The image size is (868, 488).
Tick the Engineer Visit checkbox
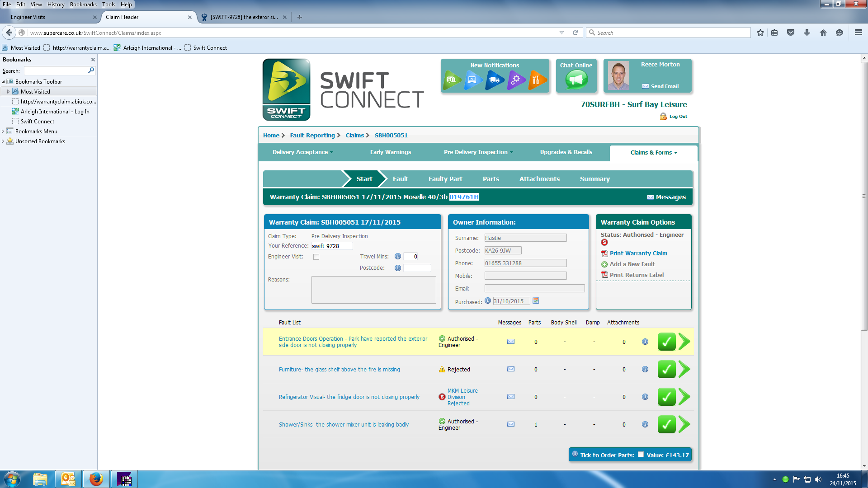click(316, 257)
